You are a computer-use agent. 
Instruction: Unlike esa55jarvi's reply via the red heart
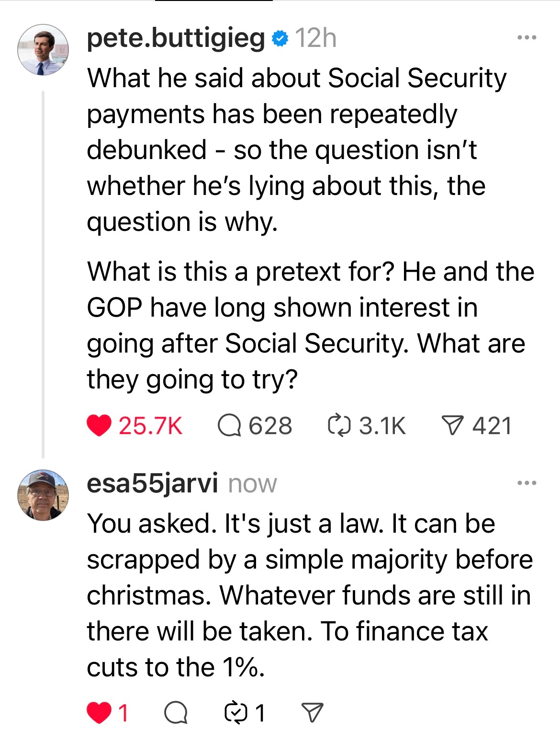tap(99, 712)
